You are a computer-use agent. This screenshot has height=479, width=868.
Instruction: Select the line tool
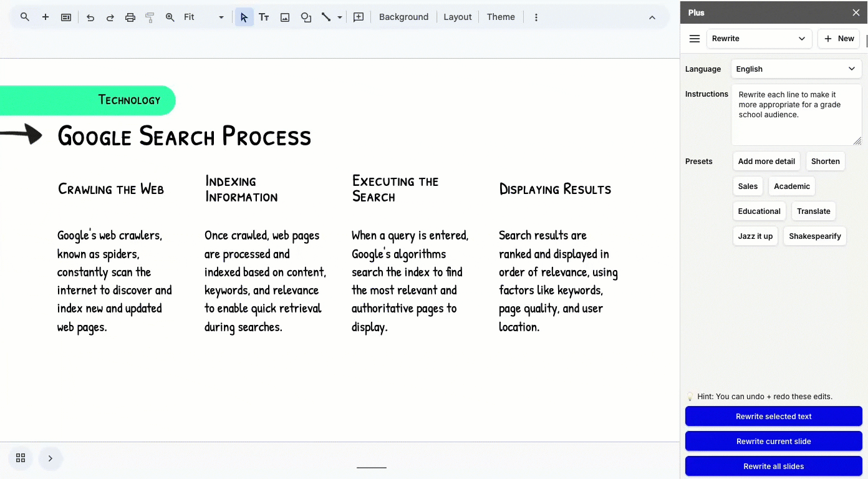(326, 17)
